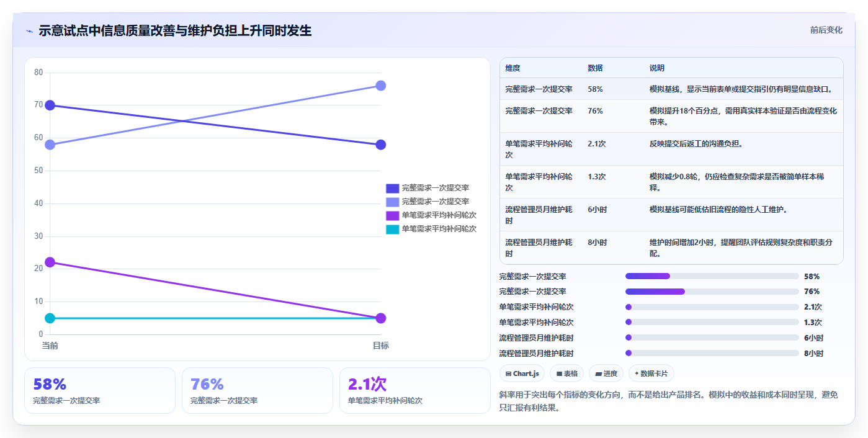The image size is (868, 438).
Task: Click the 维度 column header
Action: pos(513,68)
